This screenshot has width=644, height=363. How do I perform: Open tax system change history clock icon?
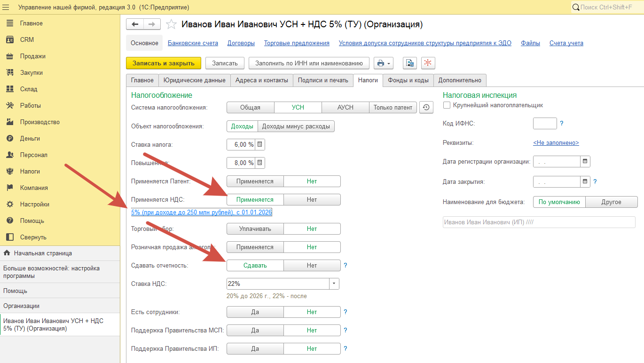[425, 107]
